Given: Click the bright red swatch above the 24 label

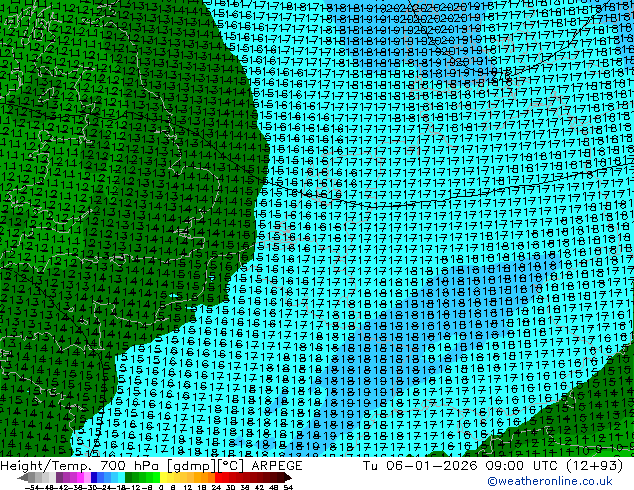Looking at the screenshot, I should (218, 477).
